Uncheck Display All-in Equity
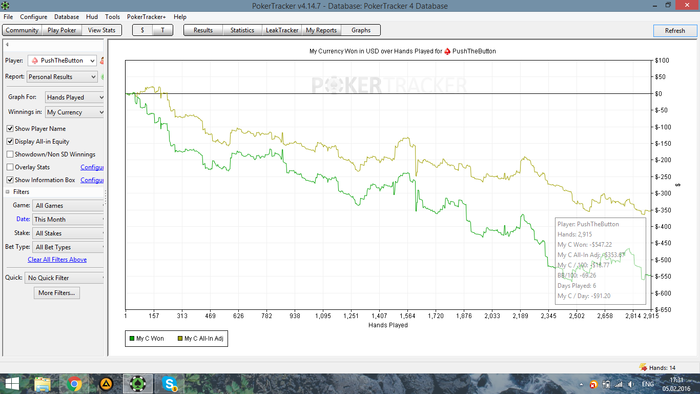Image resolution: width=700 pixels, height=394 pixels. (x=10, y=141)
